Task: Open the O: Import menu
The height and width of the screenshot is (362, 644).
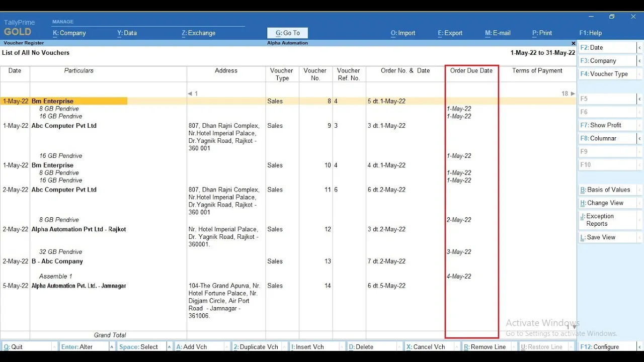Action: coord(403,33)
